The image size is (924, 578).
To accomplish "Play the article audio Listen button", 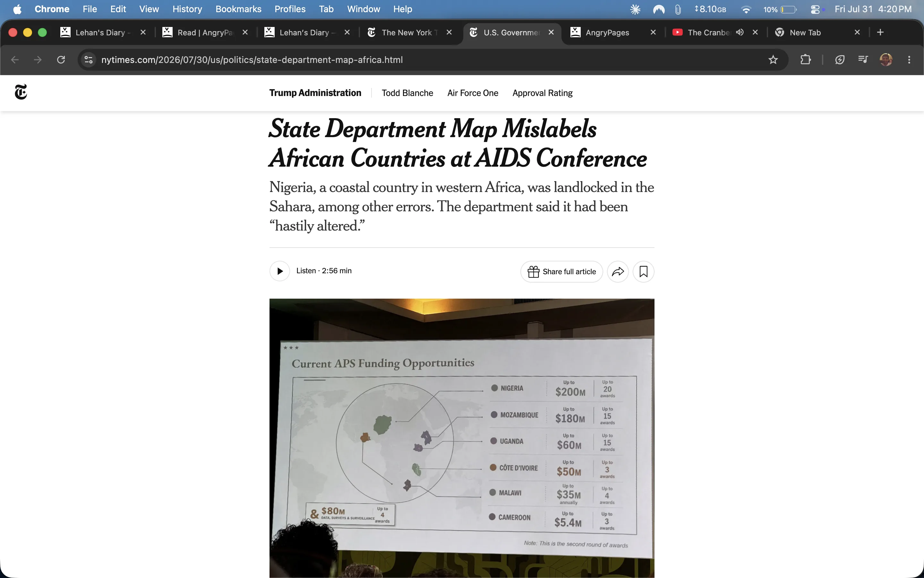I will (x=279, y=271).
